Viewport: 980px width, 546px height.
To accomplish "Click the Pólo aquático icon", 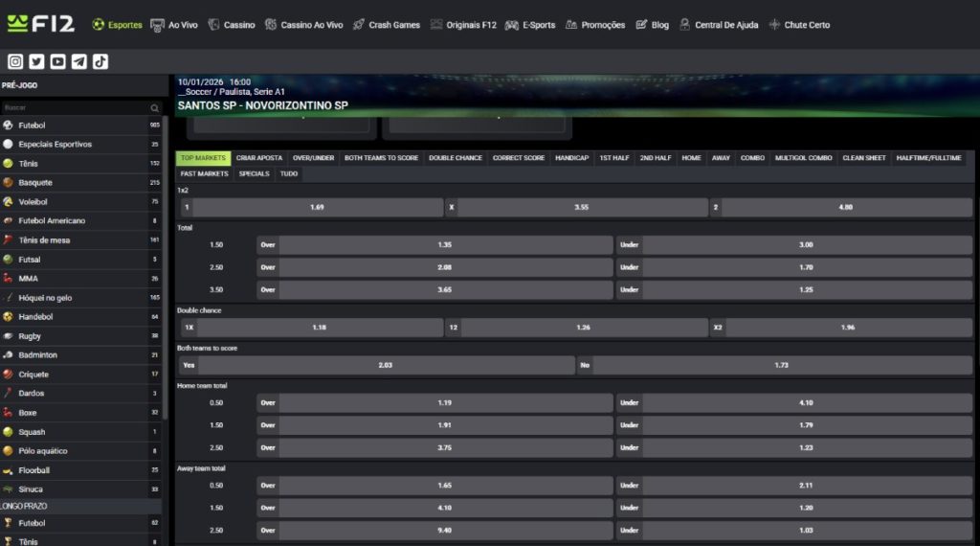I will pos(8,451).
